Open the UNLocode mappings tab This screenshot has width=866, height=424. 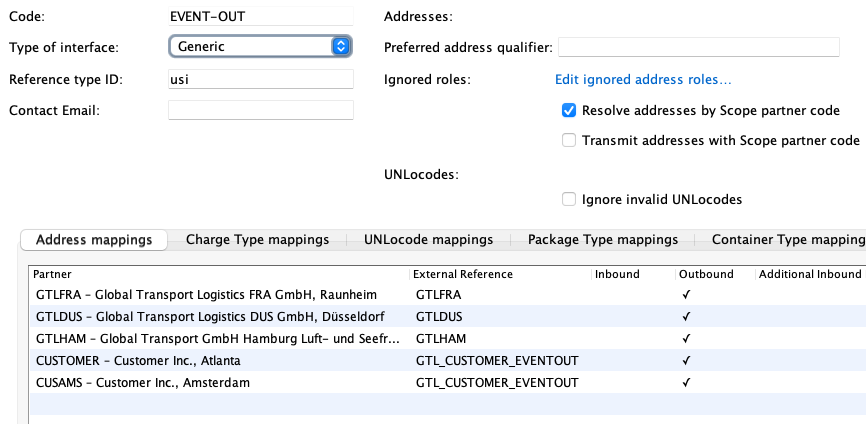[428, 240]
